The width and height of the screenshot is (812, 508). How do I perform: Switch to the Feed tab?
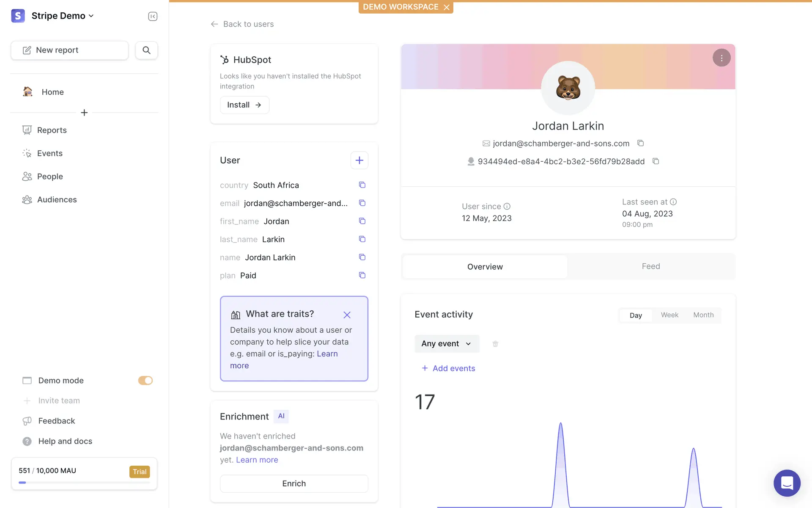click(650, 266)
